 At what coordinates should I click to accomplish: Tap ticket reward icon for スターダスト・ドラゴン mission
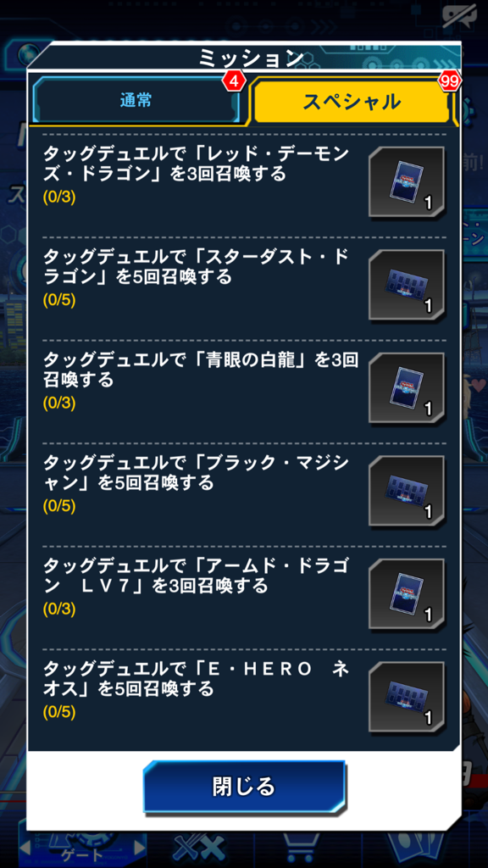tap(407, 285)
